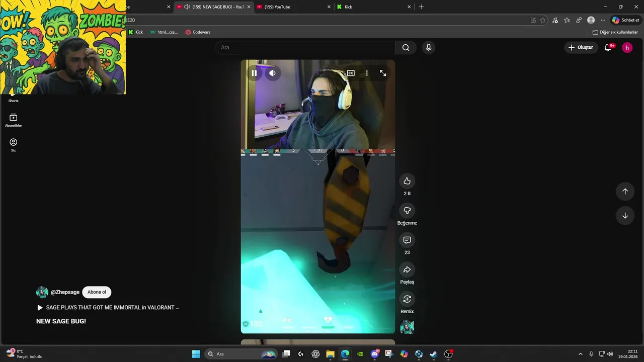Start voice search with the microphone

[429, 47]
